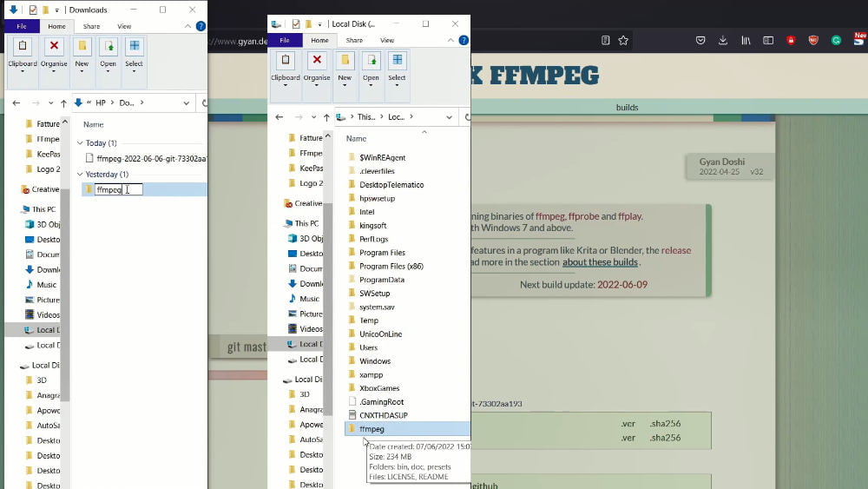Open Firefox downloads arrow icon
The height and width of the screenshot is (489, 868).
point(723,40)
